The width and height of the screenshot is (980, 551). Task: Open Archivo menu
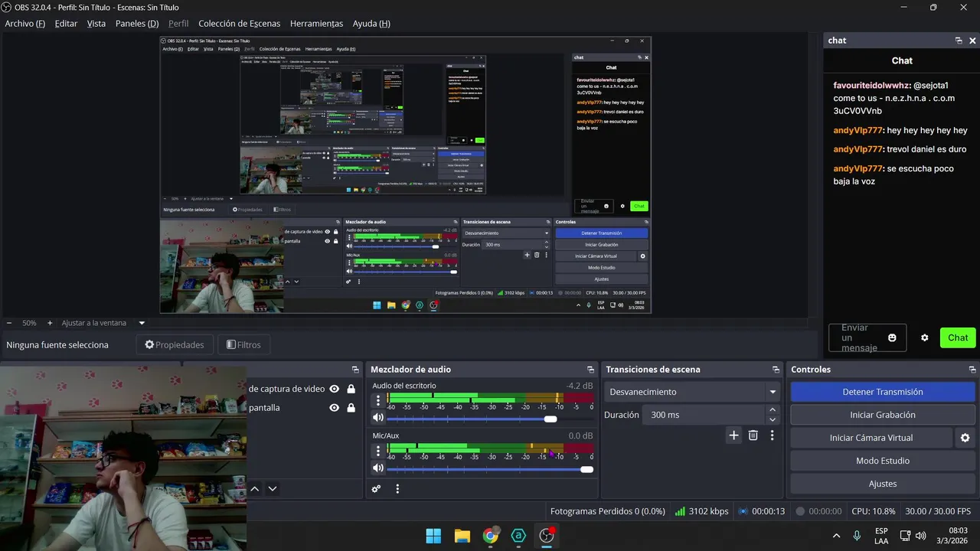24,24
